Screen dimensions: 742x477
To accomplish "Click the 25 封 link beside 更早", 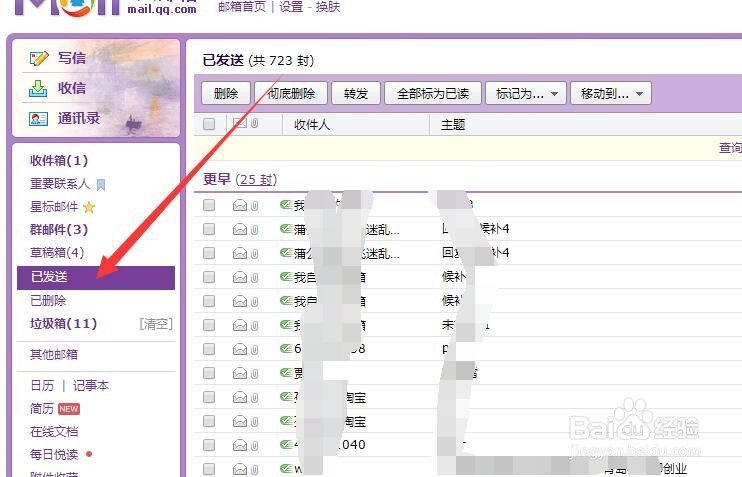I will 256,180.
